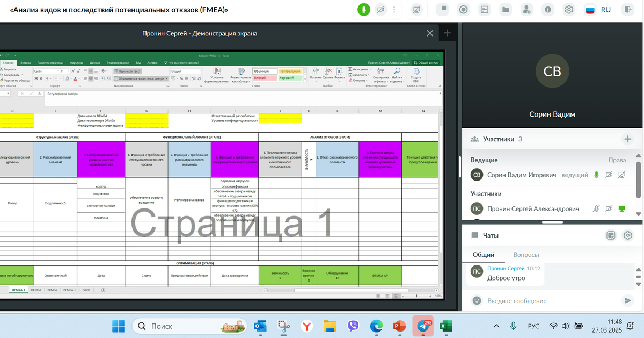Open the Формулы ribbon tab

point(77,63)
